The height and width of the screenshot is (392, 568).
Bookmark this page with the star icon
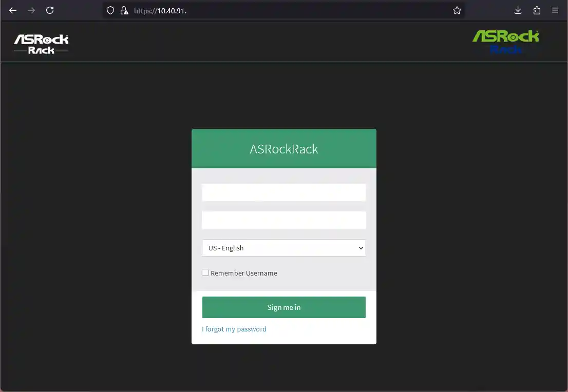[x=457, y=10]
